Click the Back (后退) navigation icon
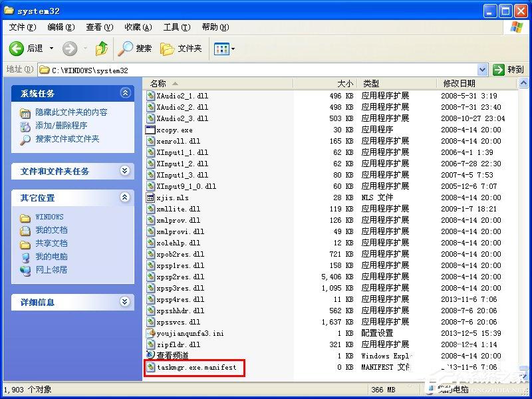Screen dimensions: 532x399 [x=16, y=47]
